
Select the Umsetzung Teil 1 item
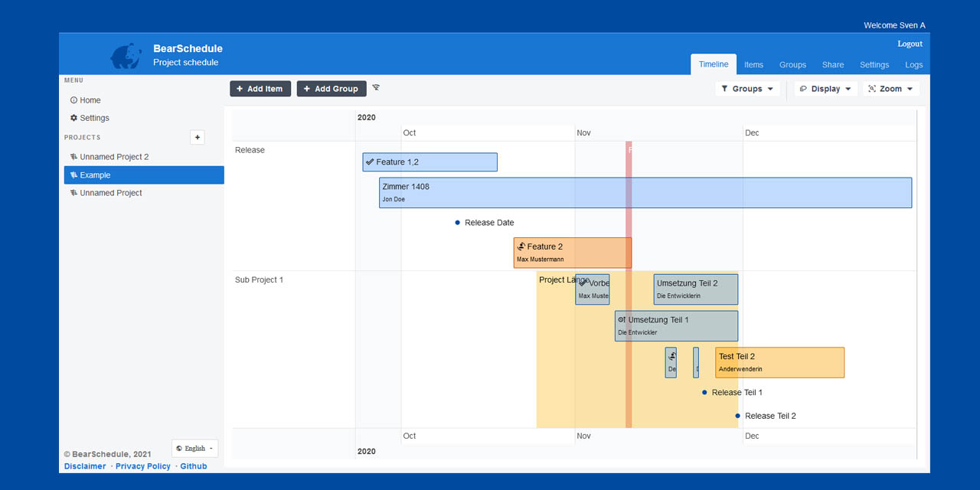coord(677,325)
